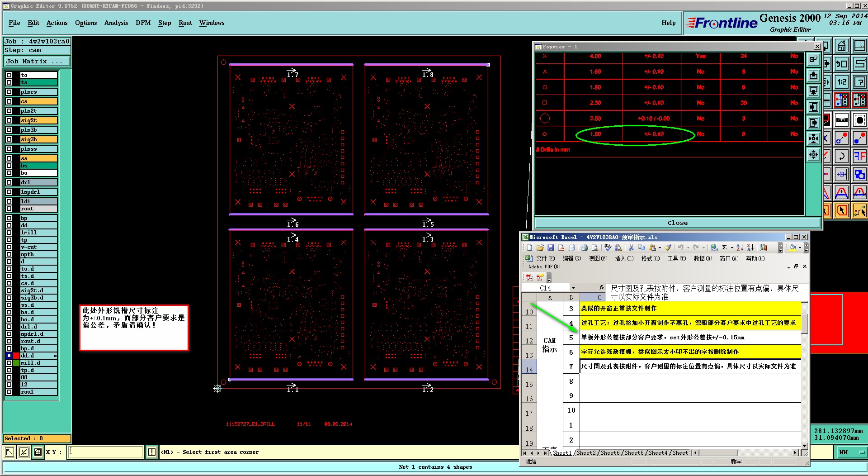Click the Close button in Popview

[677, 223]
